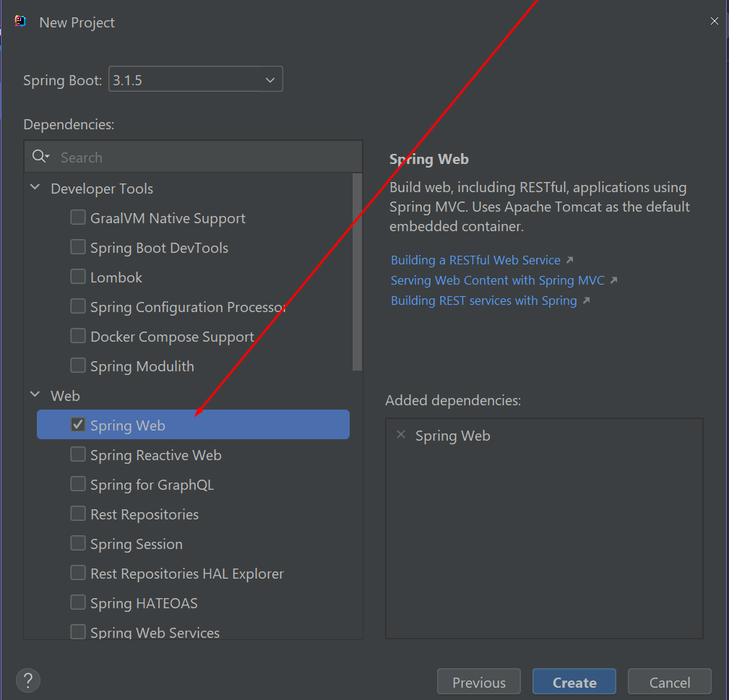Click the Previous button

[x=479, y=682]
